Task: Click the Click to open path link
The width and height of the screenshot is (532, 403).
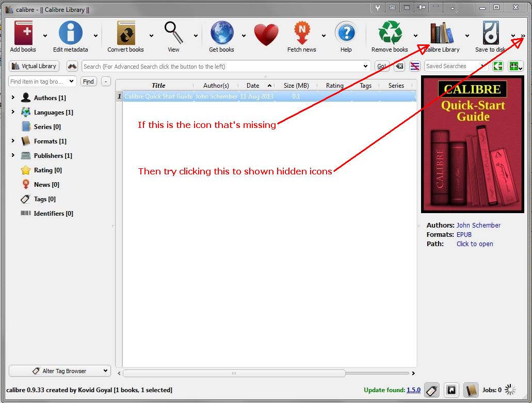Action: tap(475, 244)
